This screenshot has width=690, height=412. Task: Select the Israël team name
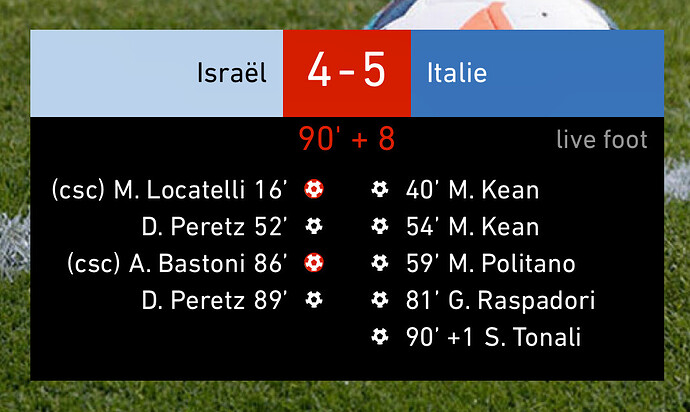pyautogui.click(x=231, y=73)
